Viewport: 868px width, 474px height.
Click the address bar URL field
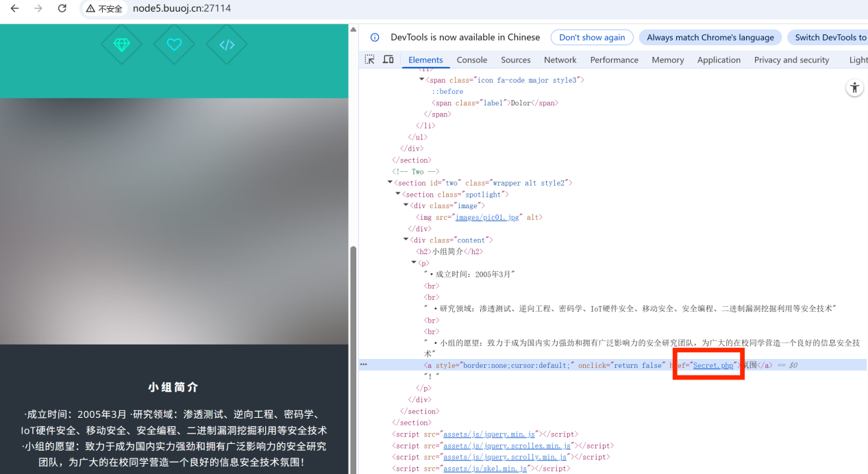[x=182, y=8]
